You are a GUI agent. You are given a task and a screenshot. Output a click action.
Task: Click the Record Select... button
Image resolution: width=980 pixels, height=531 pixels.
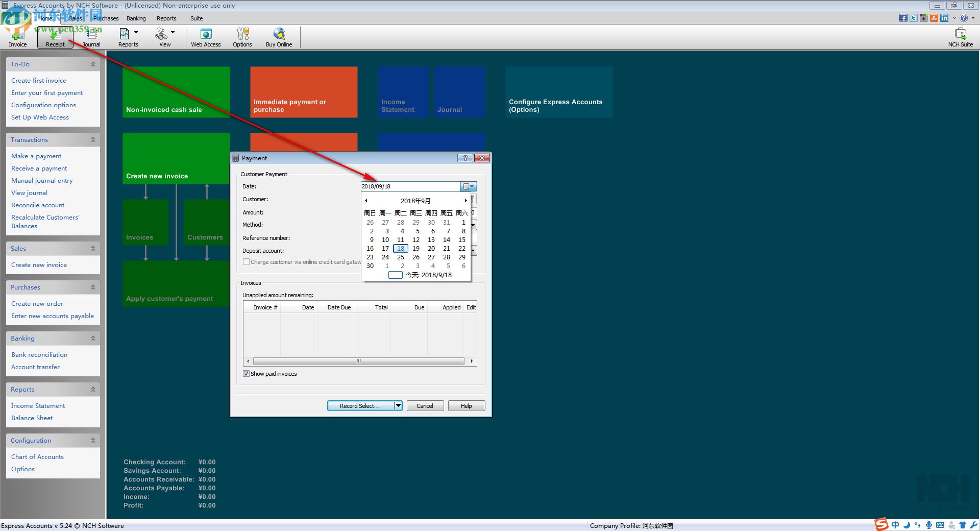360,405
